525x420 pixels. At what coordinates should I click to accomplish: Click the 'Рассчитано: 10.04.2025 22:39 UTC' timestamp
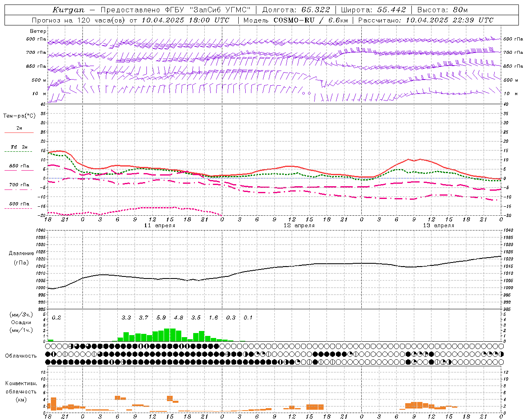click(x=426, y=20)
